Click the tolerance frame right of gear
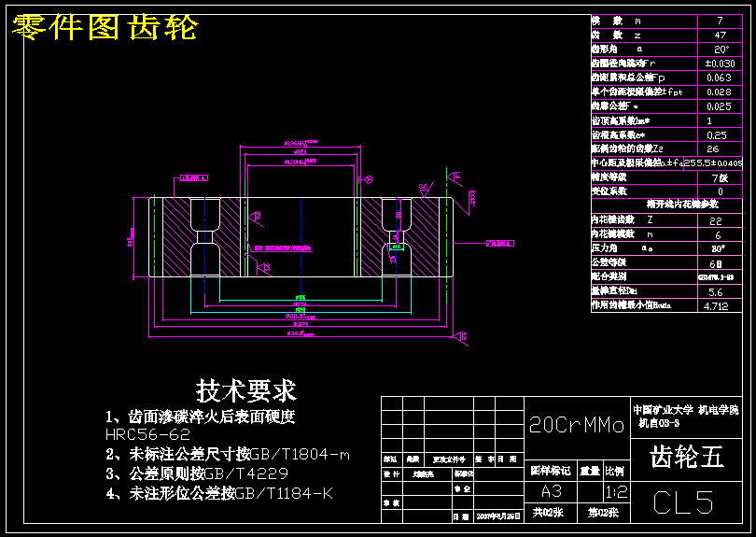This screenshot has height=537, width=756. pos(500,243)
